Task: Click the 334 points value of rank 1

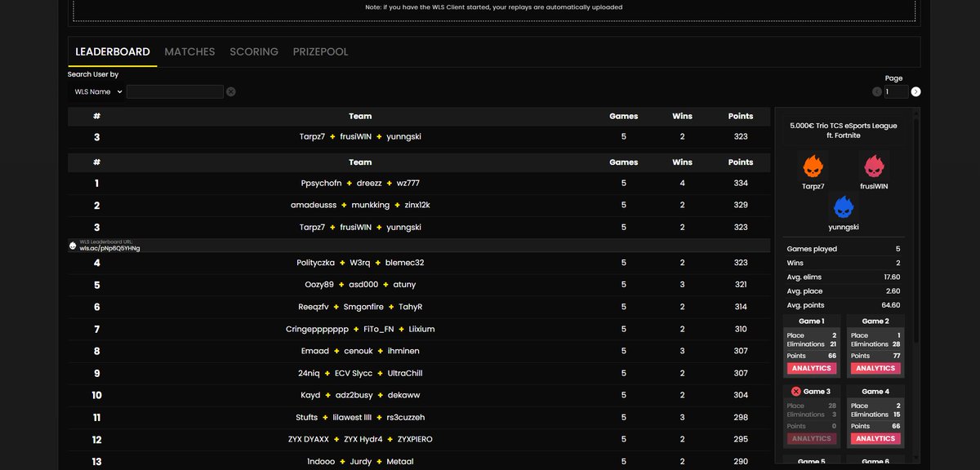Action: (741, 183)
